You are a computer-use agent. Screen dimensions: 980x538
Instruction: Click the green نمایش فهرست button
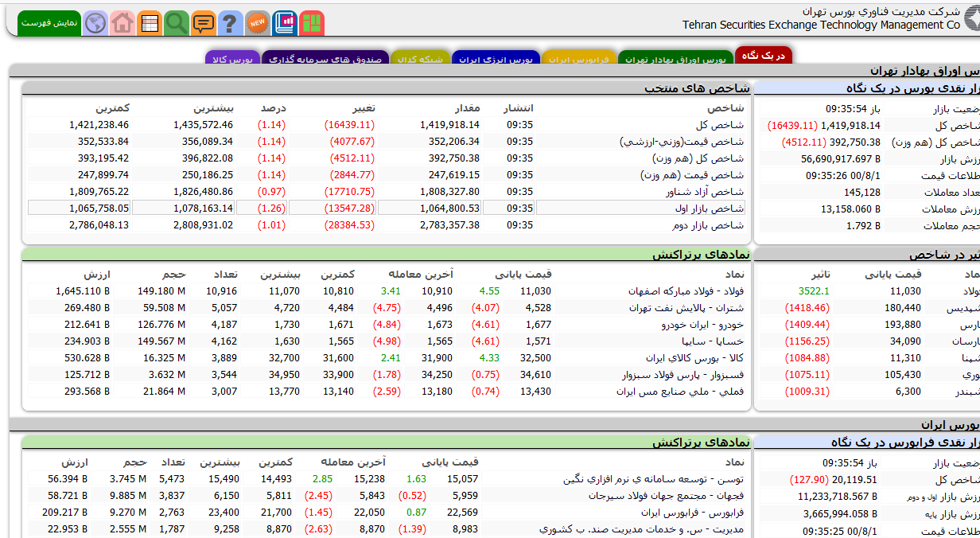click(x=49, y=23)
